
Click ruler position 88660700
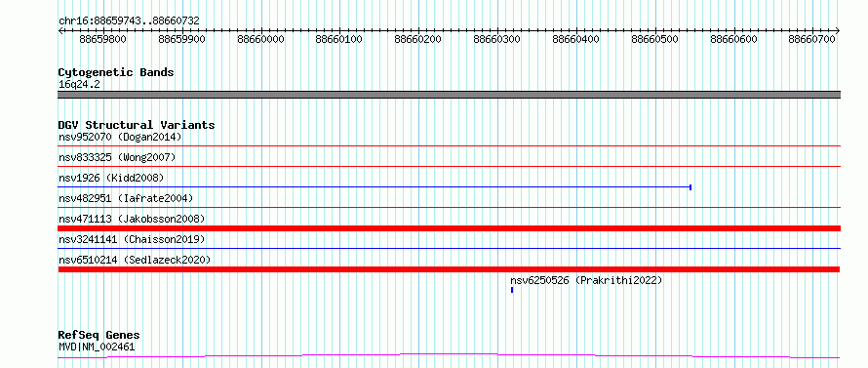[x=812, y=39]
